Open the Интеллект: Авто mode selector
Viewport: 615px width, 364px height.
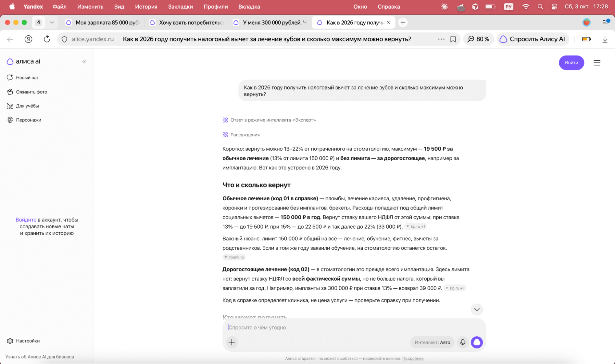click(432, 342)
